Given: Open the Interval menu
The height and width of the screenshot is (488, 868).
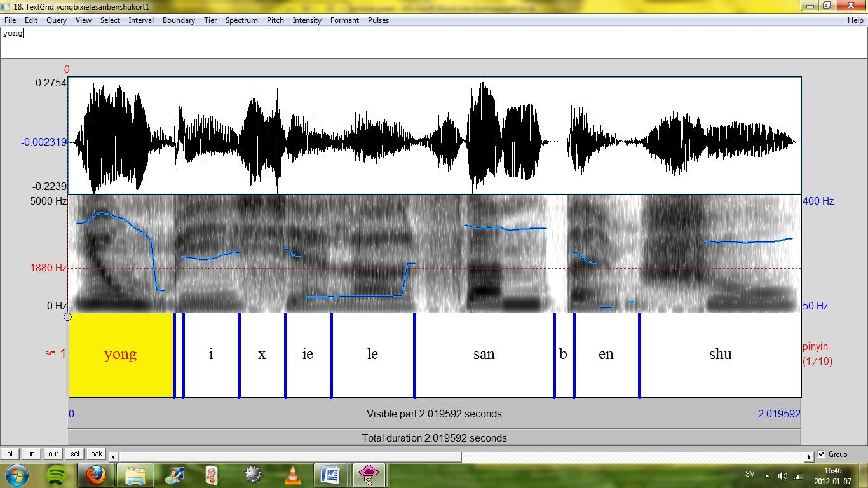Looking at the screenshot, I should click(x=141, y=20).
